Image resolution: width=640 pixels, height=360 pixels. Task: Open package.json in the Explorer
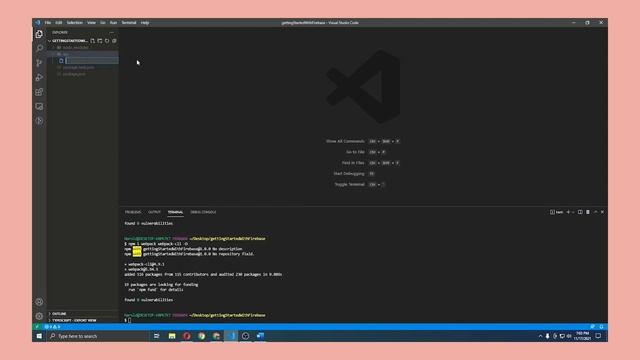(x=83, y=74)
